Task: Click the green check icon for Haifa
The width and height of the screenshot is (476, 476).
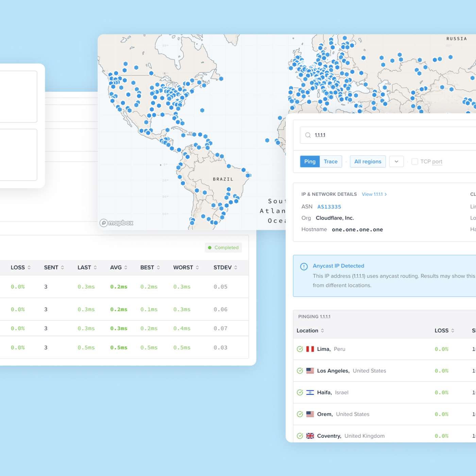Action: click(300, 393)
